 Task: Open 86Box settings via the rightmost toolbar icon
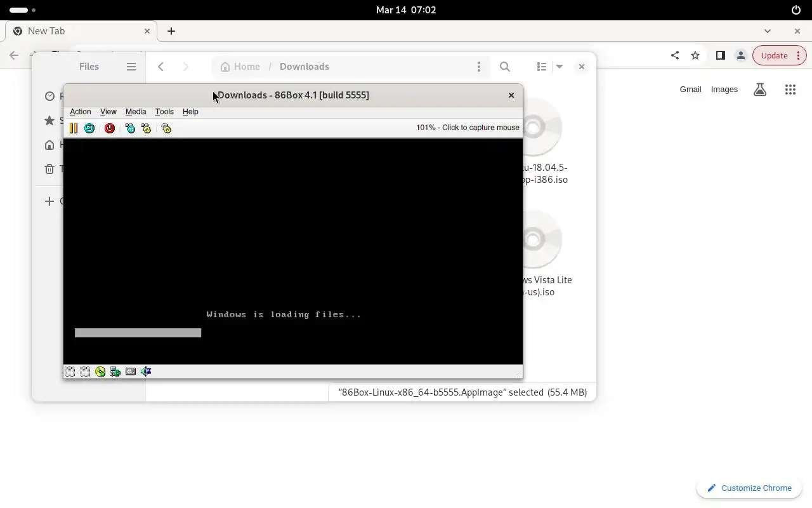click(x=166, y=128)
